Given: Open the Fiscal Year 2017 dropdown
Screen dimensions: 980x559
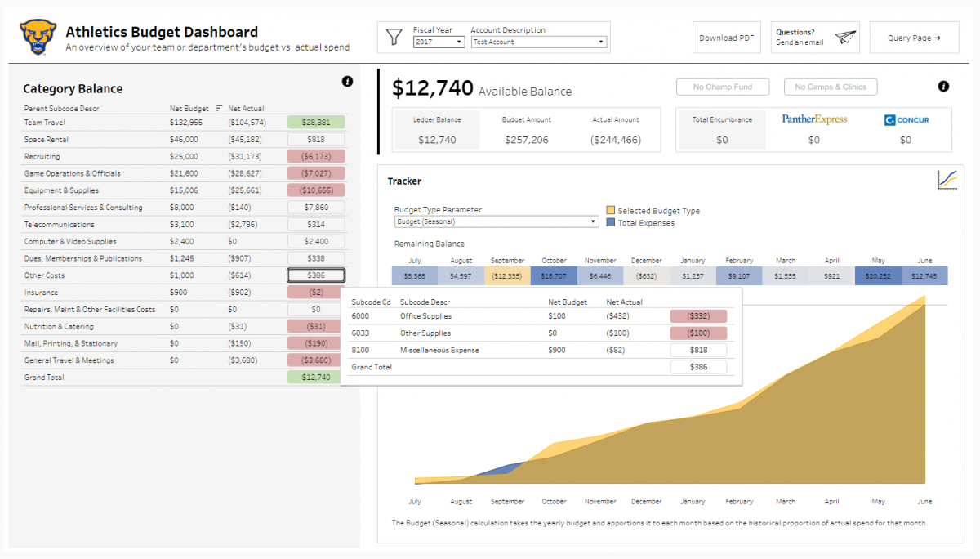Looking at the screenshot, I should [x=439, y=42].
